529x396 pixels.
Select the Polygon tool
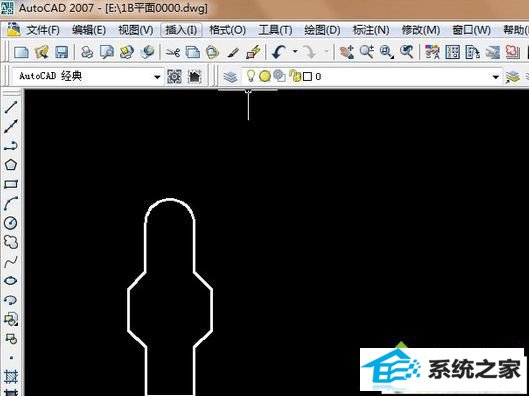pyautogui.click(x=11, y=165)
